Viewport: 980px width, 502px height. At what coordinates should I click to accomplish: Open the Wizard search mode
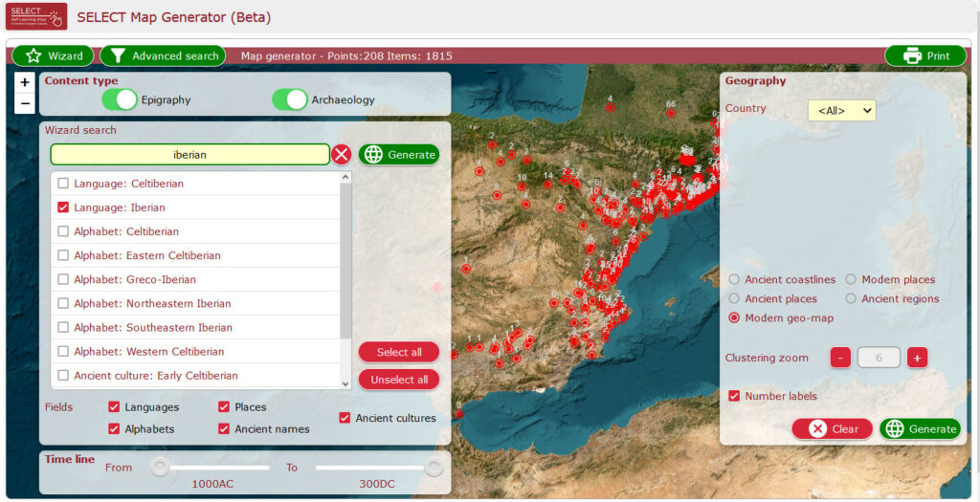pos(54,55)
